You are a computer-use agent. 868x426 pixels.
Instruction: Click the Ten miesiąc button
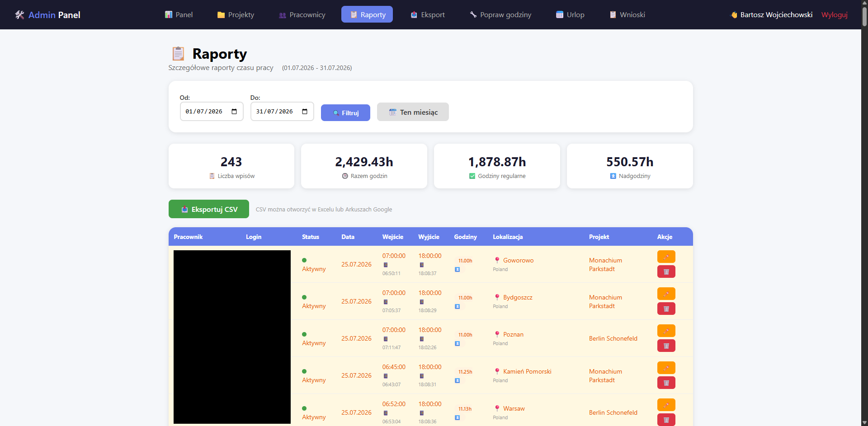click(413, 112)
